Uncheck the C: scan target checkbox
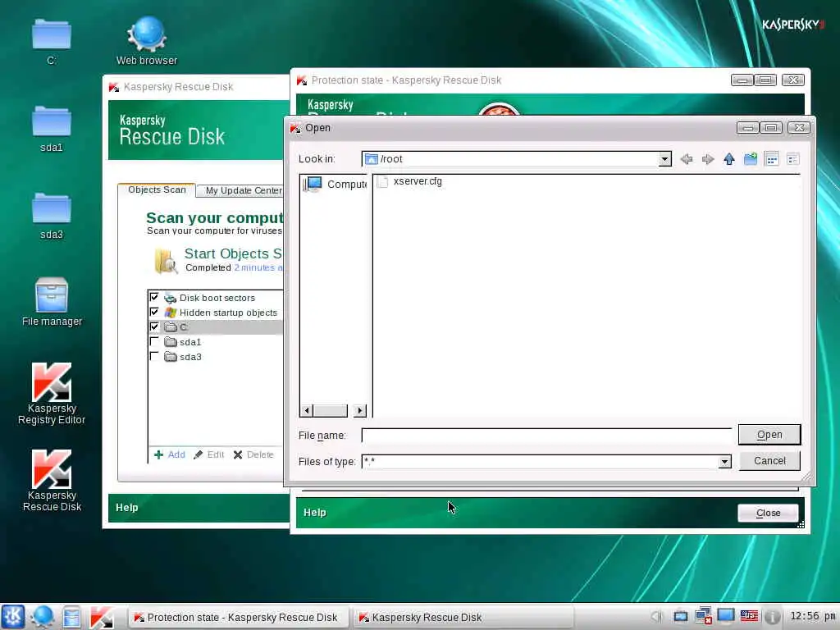The width and height of the screenshot is (840, 630). tap(154, 326)
